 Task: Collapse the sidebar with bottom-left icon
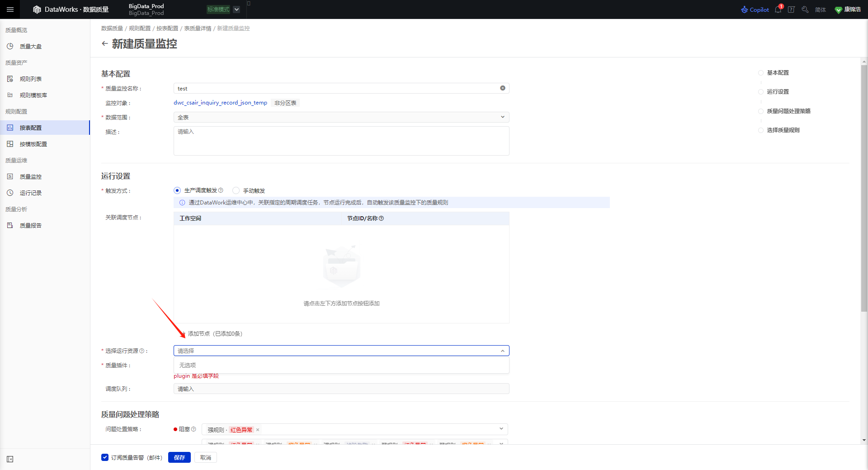(10, 459)
